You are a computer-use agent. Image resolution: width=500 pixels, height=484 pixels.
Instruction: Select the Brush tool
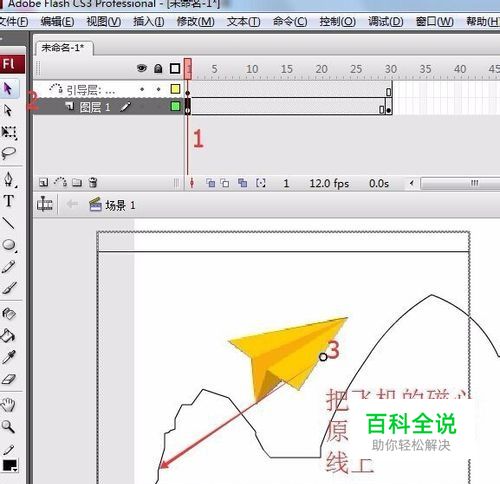9,288
